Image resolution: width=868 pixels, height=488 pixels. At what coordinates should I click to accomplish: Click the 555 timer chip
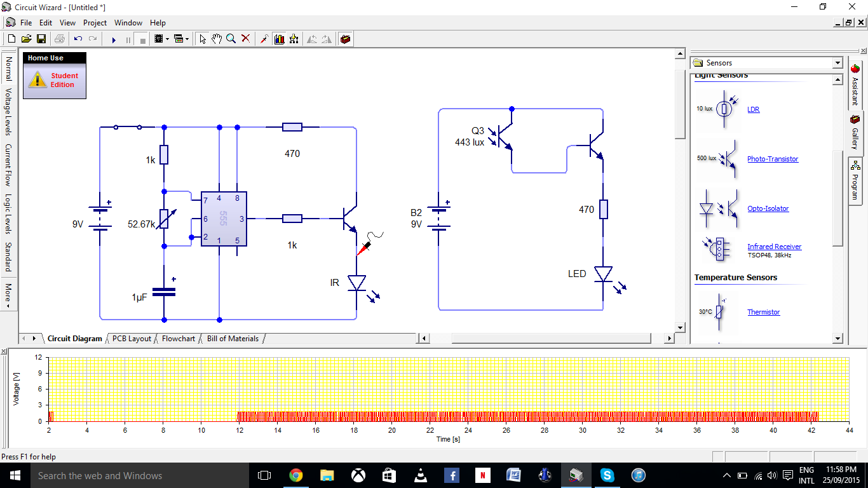pyautogui.click(x=224, y=219)
